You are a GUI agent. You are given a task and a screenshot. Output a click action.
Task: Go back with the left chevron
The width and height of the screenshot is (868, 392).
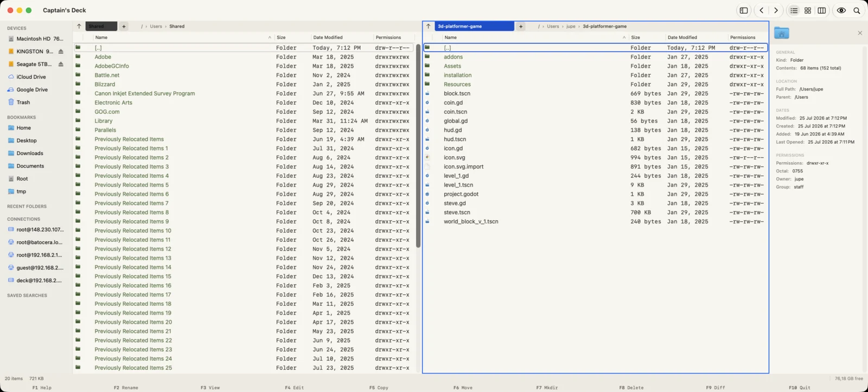[762, 10]
